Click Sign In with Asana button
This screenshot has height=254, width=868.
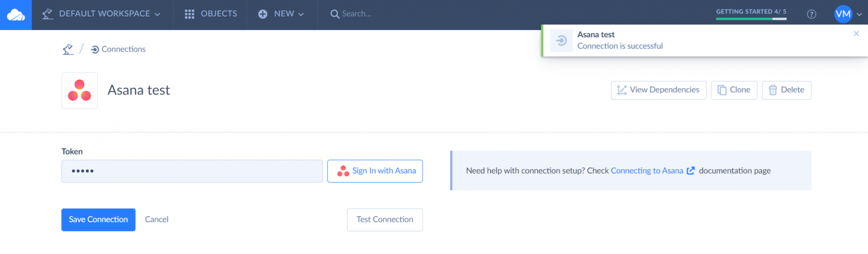(x=375, y=171)
